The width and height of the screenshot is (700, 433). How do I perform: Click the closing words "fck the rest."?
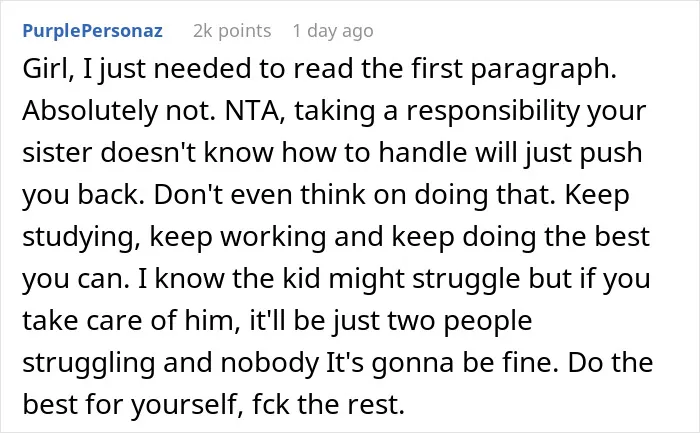(329, 404)
